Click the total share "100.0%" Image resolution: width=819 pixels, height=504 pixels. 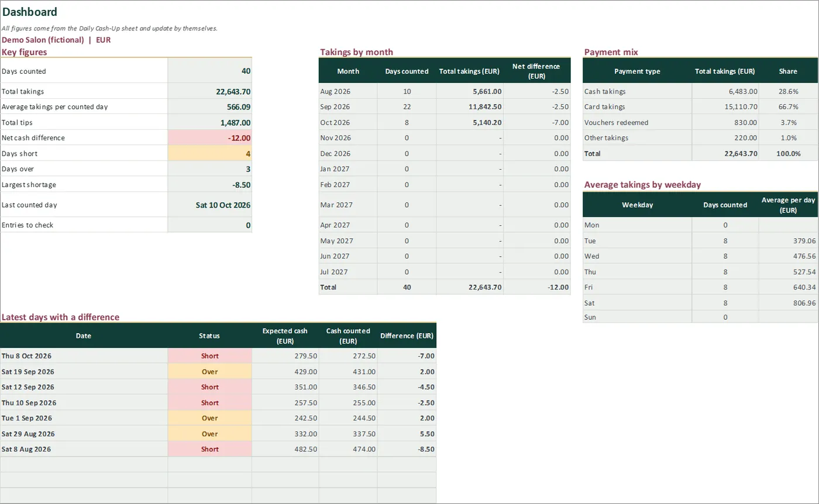click(x=788, y=154)
